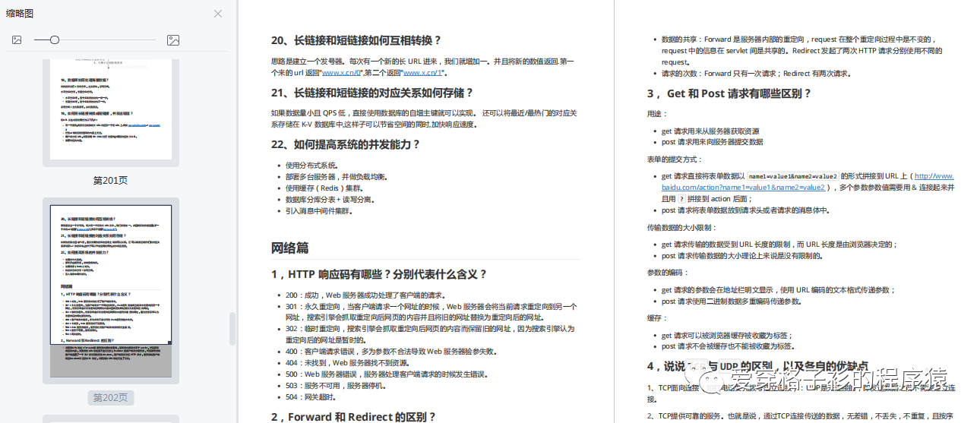Open the page 201 thumbnail

(x=111, y=112)
